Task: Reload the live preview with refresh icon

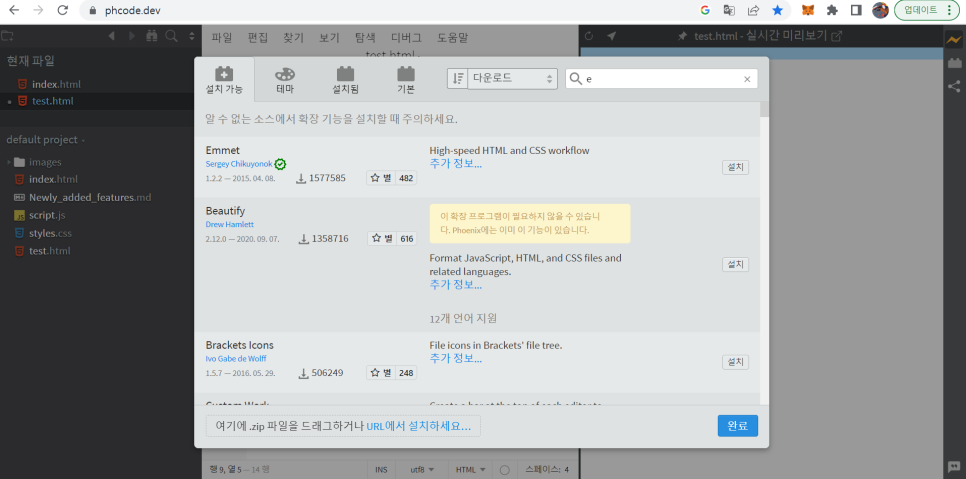Action: click(x=589, y=36)
